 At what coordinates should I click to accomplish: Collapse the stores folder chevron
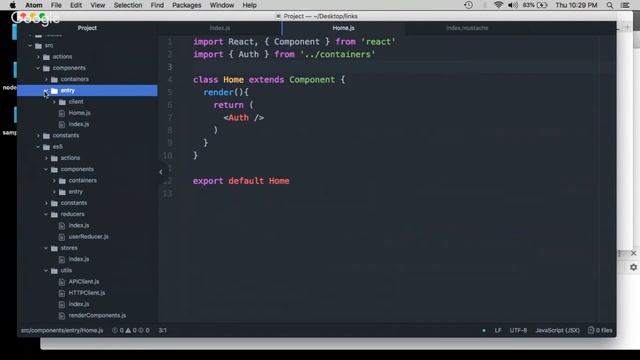pyautogui.click(x=46, y=248)
